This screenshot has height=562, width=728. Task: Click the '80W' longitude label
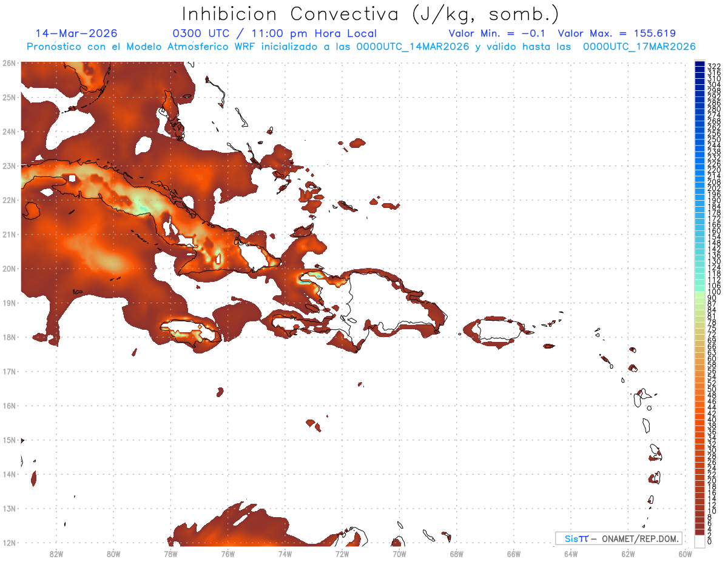tap(113, 554)
